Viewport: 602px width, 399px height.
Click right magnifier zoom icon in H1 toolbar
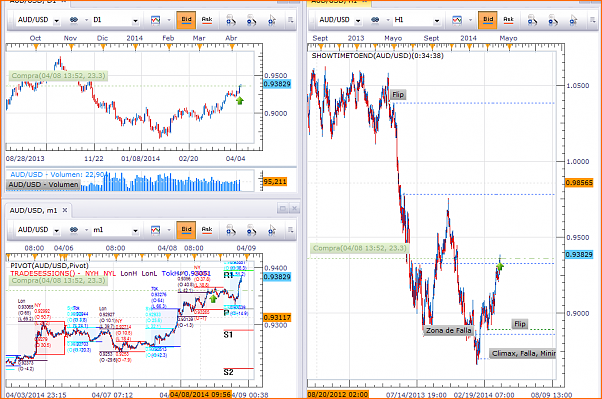click(x=552, y=20)
